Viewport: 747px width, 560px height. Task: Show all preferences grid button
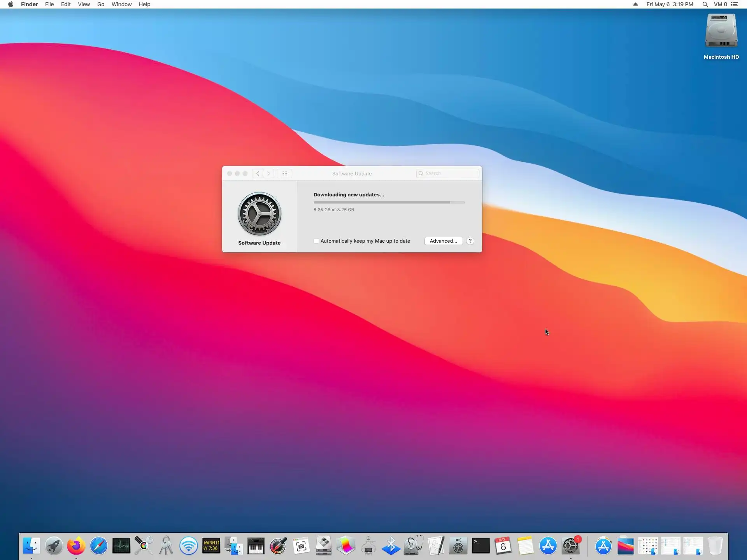click(x=284, y=173)
